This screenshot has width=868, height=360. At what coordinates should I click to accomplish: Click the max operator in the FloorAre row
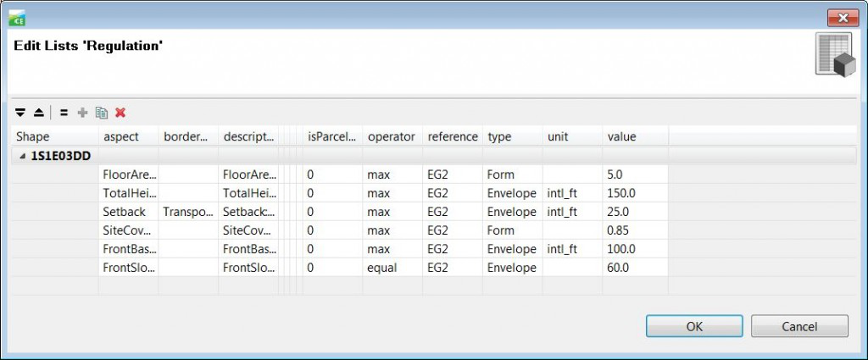tap(392, 174)
